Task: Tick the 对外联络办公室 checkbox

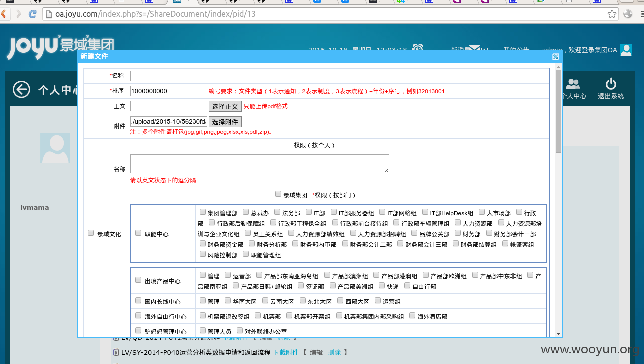Action: coord(240,330)
